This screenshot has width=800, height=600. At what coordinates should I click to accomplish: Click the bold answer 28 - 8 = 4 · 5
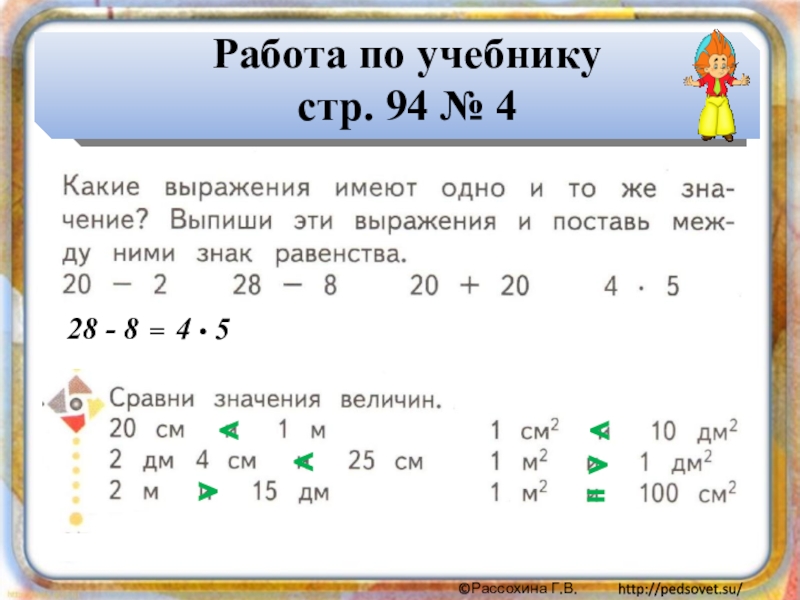pos(148,329)
